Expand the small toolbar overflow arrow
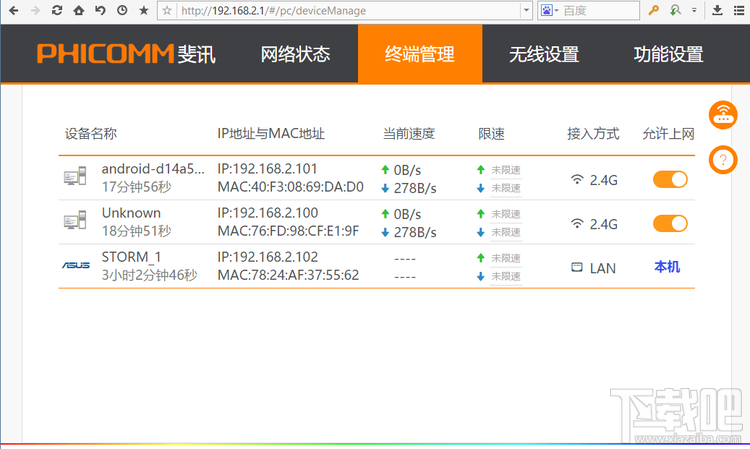Image resolution: width=750 pixels, height=449 pixels. 694,10
